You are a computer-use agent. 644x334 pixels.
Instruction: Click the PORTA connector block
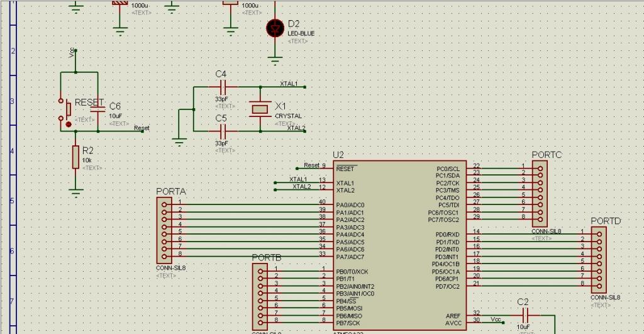tap(164, 230)
